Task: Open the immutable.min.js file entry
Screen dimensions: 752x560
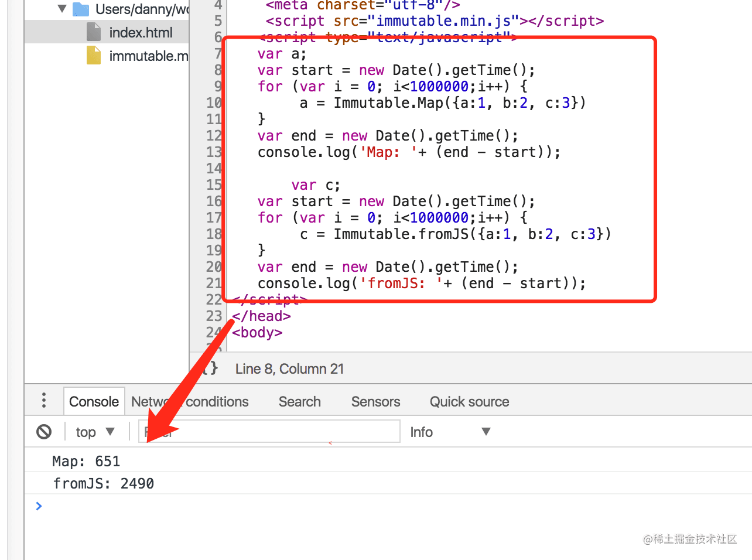Action: (x=149, y=56)
